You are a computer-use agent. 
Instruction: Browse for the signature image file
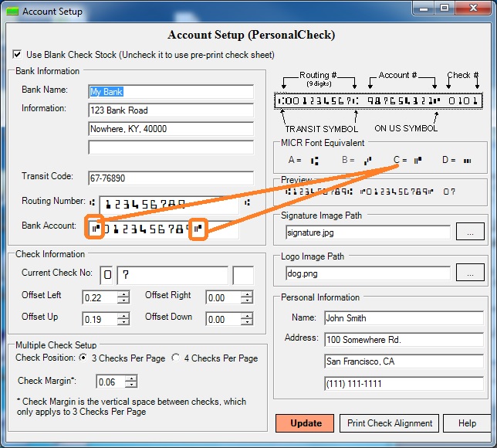[x=470, y=232]
